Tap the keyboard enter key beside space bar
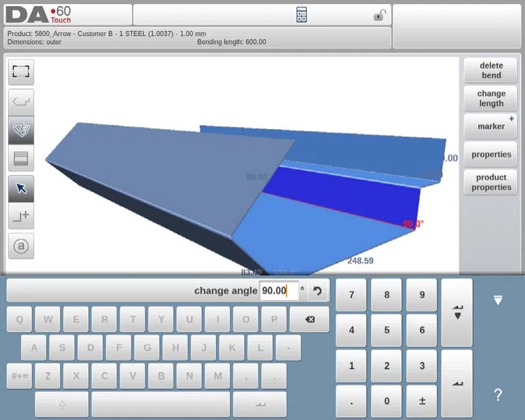 [260, 404]
